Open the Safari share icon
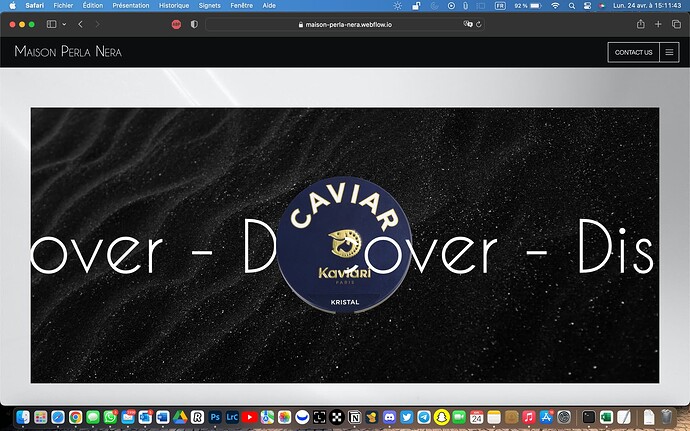Image resolution: width=690 pixels, height=431 pixels. (640, 24)
